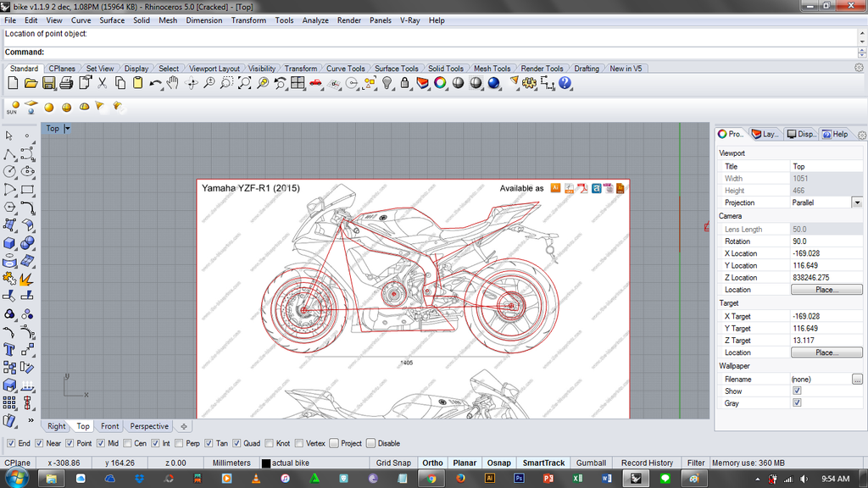The image size is (868, 488).
Task: Click the four-viewport layout icon
Action: coord(298,84)
